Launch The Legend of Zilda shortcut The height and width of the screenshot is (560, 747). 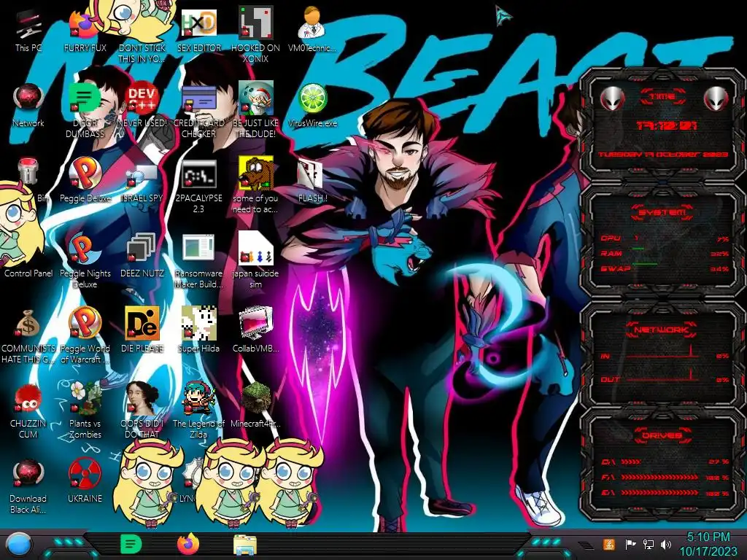point(198,411)
